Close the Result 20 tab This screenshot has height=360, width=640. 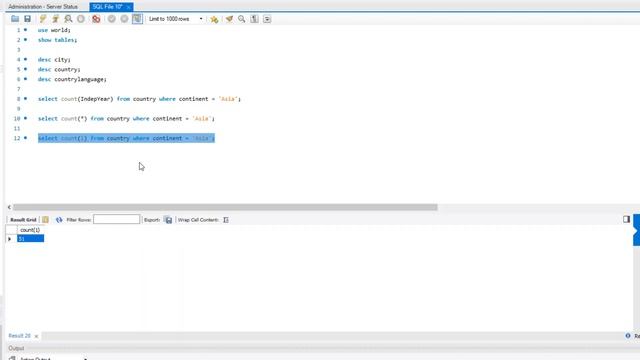(x=36, y=336)
